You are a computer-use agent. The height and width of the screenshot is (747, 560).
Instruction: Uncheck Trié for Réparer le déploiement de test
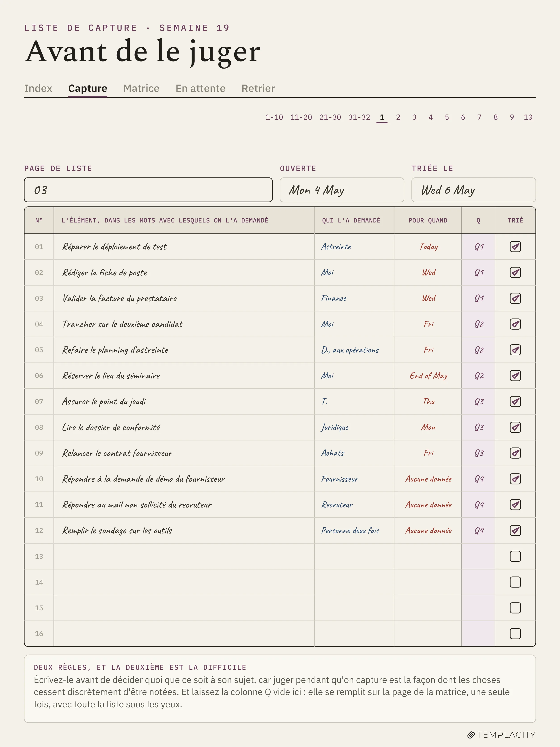coord(515,246)
